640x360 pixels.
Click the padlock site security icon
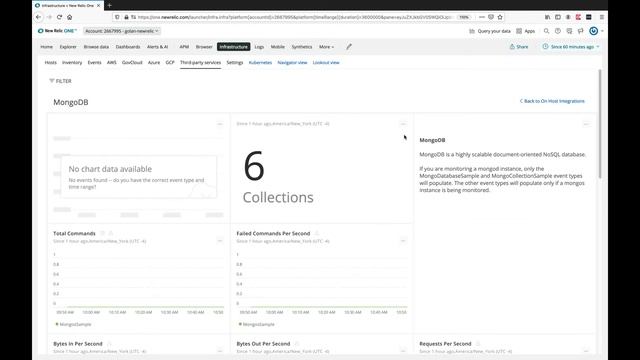pyautogui.click(x=126, y=17)
